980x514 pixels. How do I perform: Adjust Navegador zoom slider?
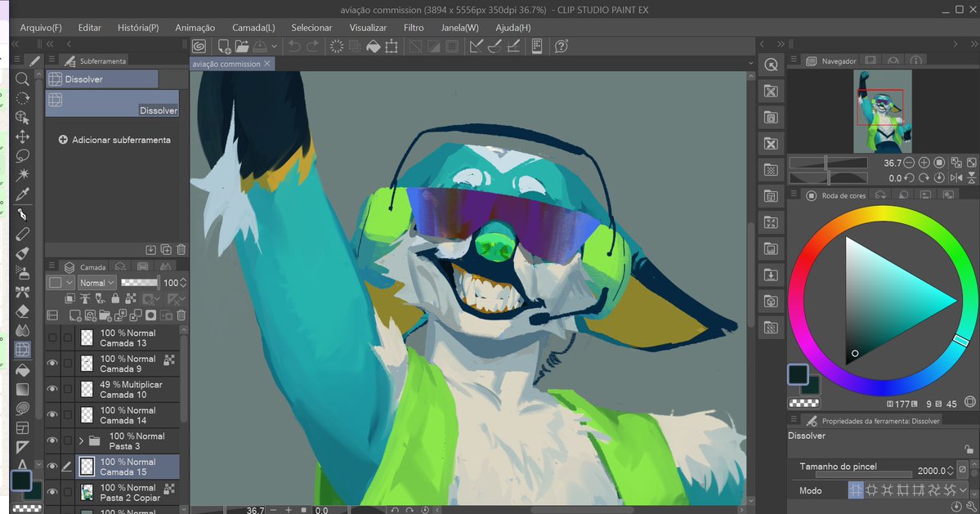coord(829,163)
